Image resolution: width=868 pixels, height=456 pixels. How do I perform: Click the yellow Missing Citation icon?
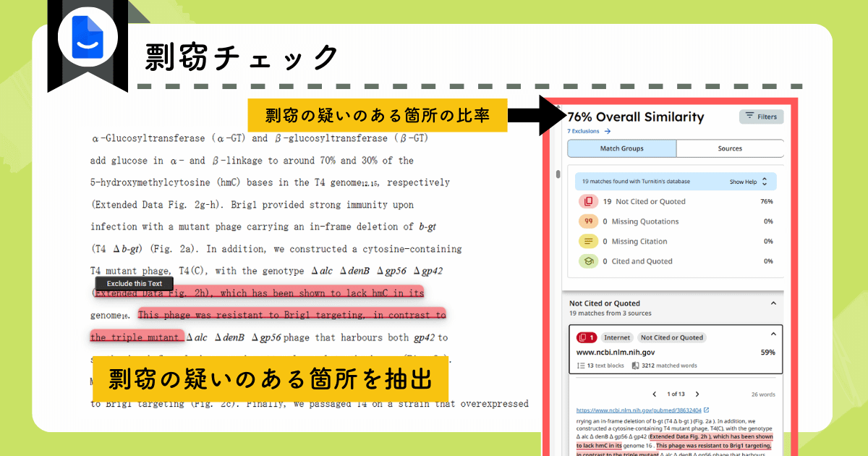pyautogui.click(x=588, y=241)
